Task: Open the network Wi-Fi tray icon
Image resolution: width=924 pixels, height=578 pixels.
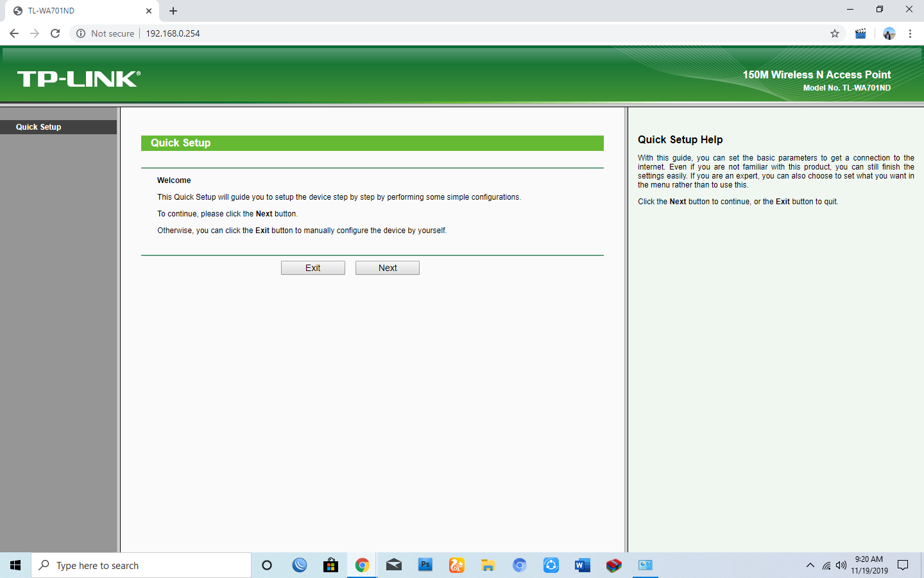Action: [x=826, y=565]
